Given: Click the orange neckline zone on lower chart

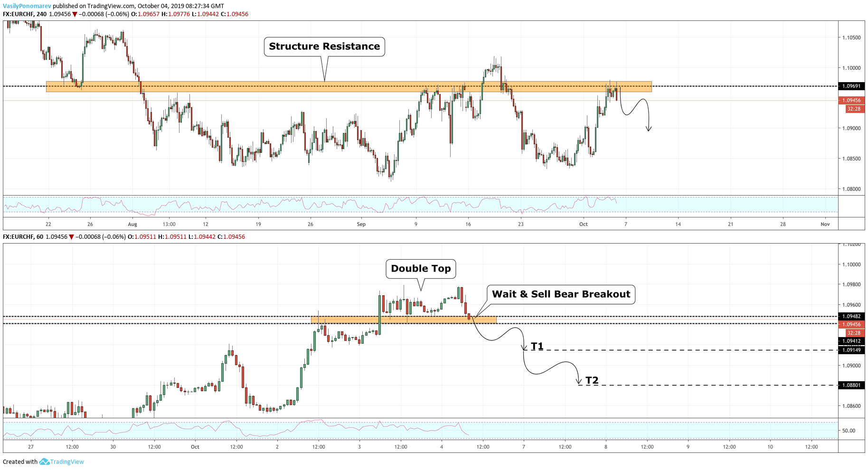Looking at the screenshot, I should [404, 320].
